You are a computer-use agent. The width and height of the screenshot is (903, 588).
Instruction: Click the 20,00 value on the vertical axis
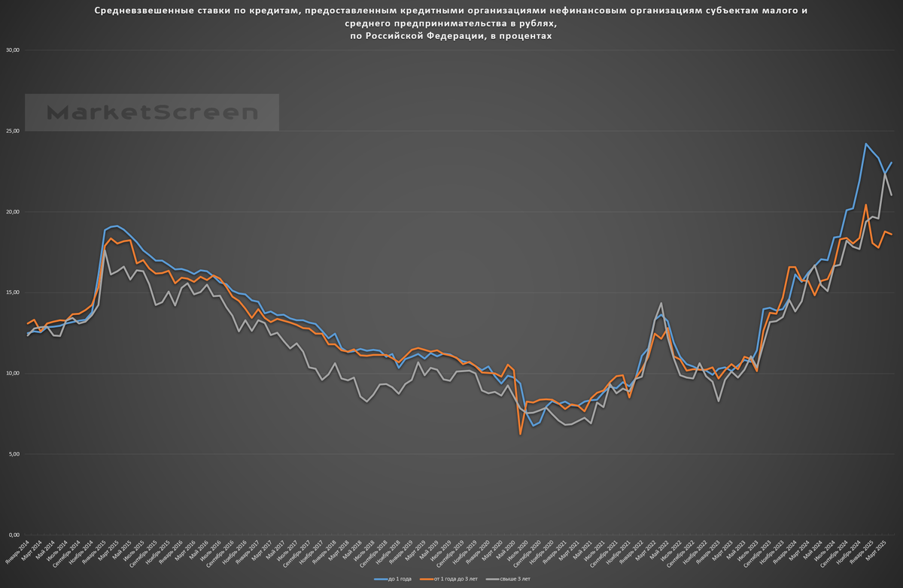click(x=13, y=212)
